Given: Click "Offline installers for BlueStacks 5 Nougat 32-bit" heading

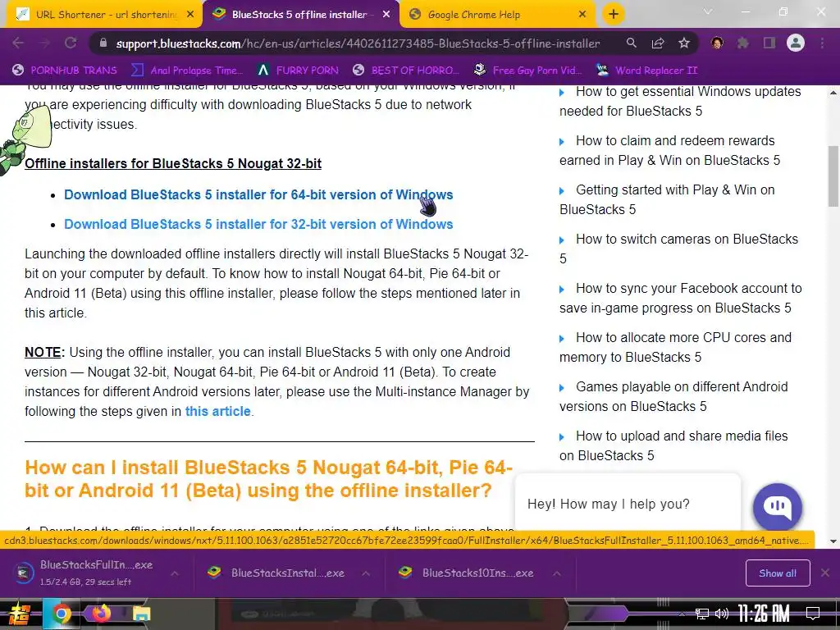Looking at the screenshot, I should coord(173,163).
